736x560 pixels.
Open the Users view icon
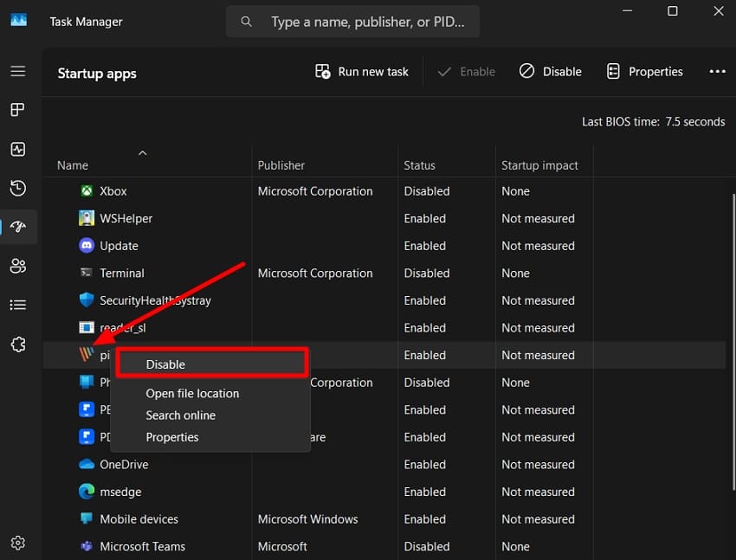tap(18, 266)
